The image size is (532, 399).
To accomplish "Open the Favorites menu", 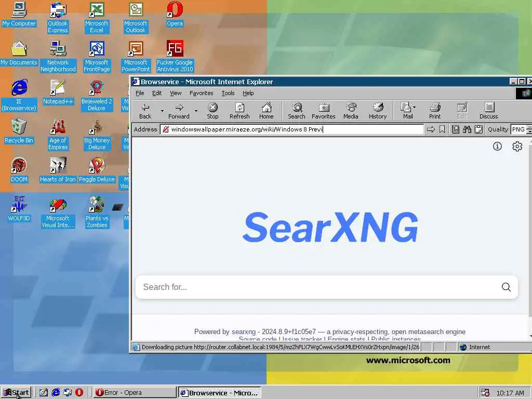I will click(201, 93).
